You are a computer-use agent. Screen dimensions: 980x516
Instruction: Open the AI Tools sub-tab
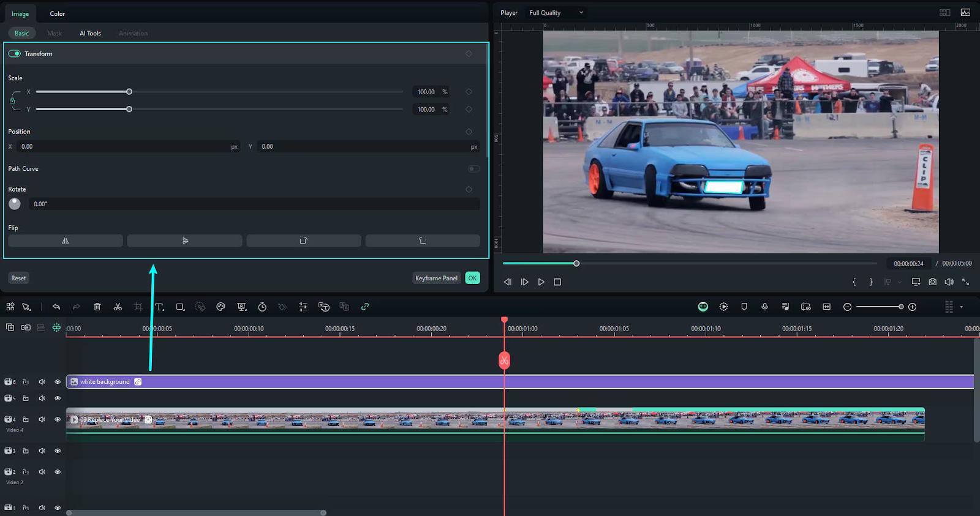pos(90,33)
